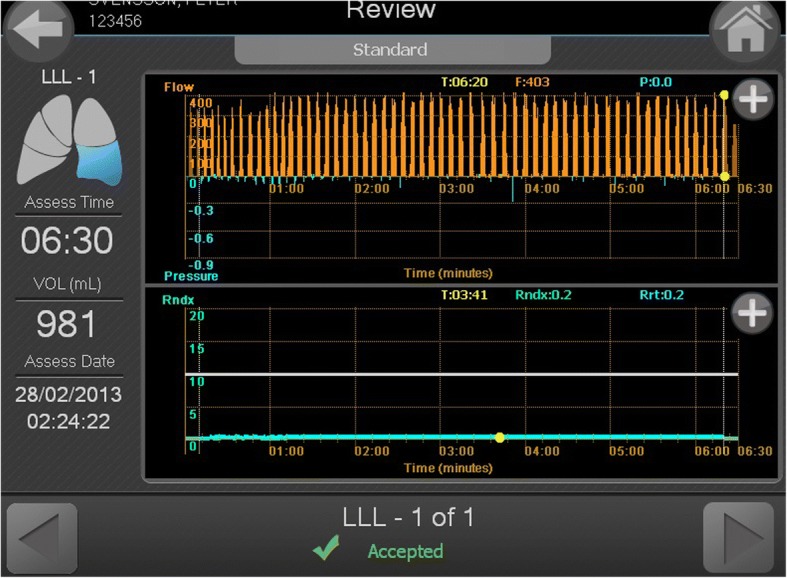The width and height of the screenshot is (787, 578).
Task: Click the Assess Date 28/02/2013 field
Action: [69, 394]
